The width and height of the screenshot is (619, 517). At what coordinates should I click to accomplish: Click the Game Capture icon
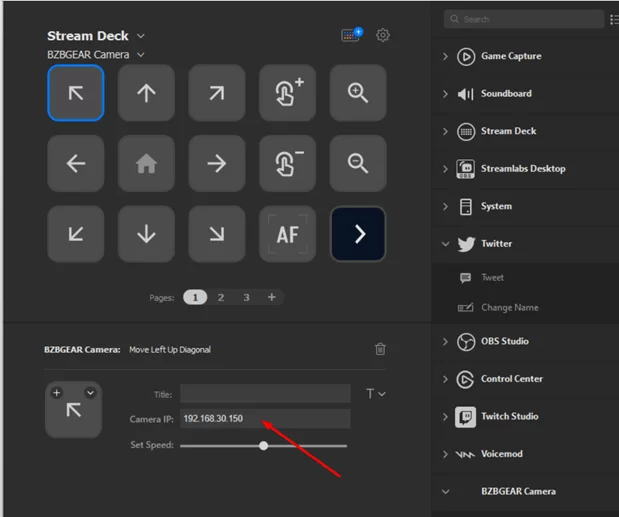tap(466, 56)
